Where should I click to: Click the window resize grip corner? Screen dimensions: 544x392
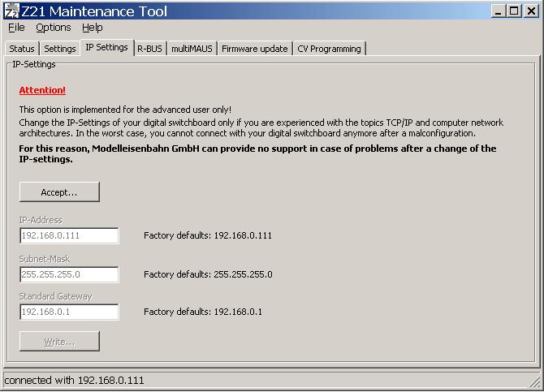click(534, 381)
